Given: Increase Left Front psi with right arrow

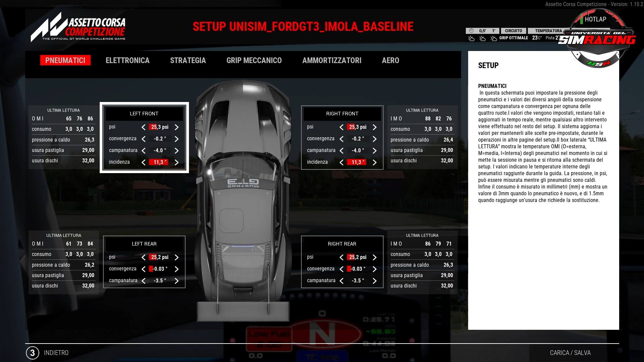Looking at the screenshot, I should 177,127.
